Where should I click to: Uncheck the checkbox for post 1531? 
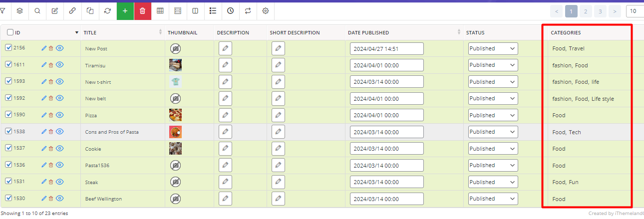click(x=8, y=182)
